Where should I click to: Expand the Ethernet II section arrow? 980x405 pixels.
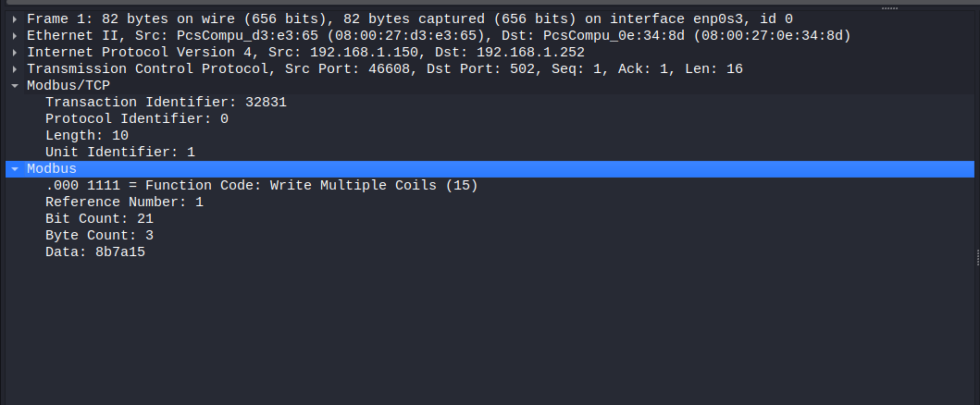15,35
